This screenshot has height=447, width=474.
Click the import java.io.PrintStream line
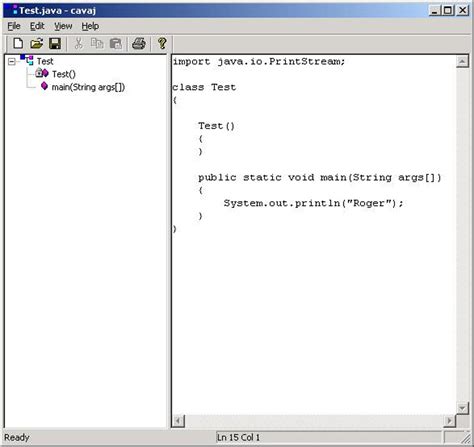click(x=259, y=61)
